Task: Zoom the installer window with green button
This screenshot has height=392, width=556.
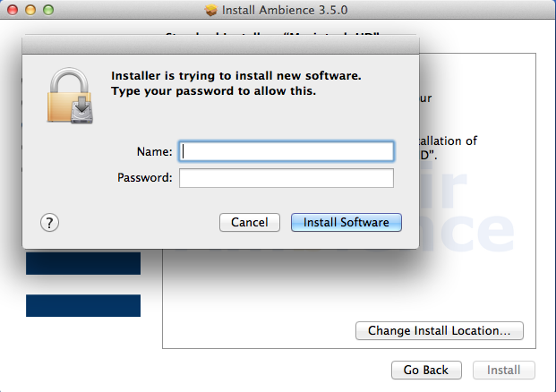Action: (x=48, y=10)
